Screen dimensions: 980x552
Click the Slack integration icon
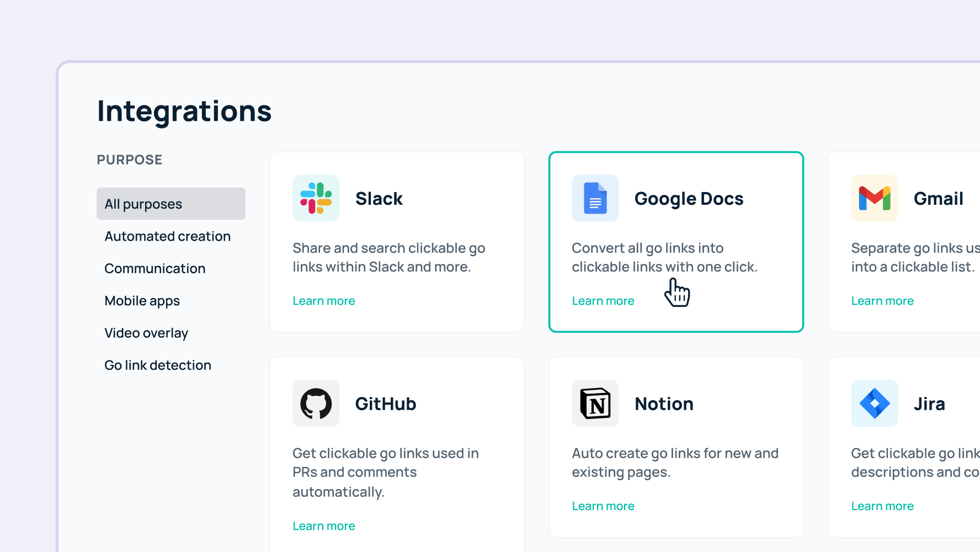315,198
